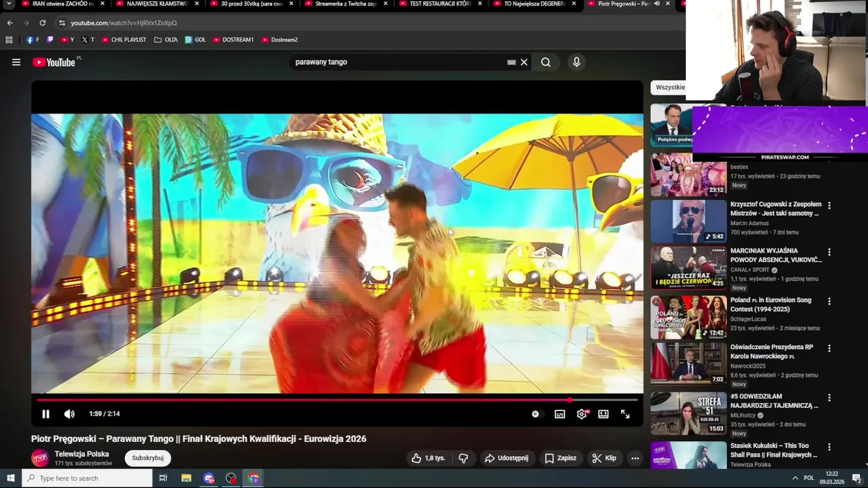Screen dimensions: 868x488
Task: Open the X 'T' bookmark
Action: pos(87,40)
